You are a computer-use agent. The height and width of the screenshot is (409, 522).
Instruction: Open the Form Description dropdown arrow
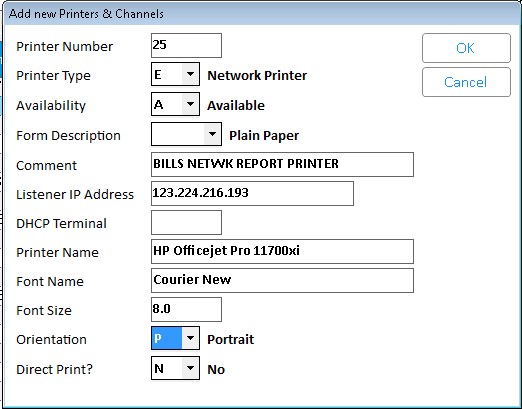tap(212, 134)
